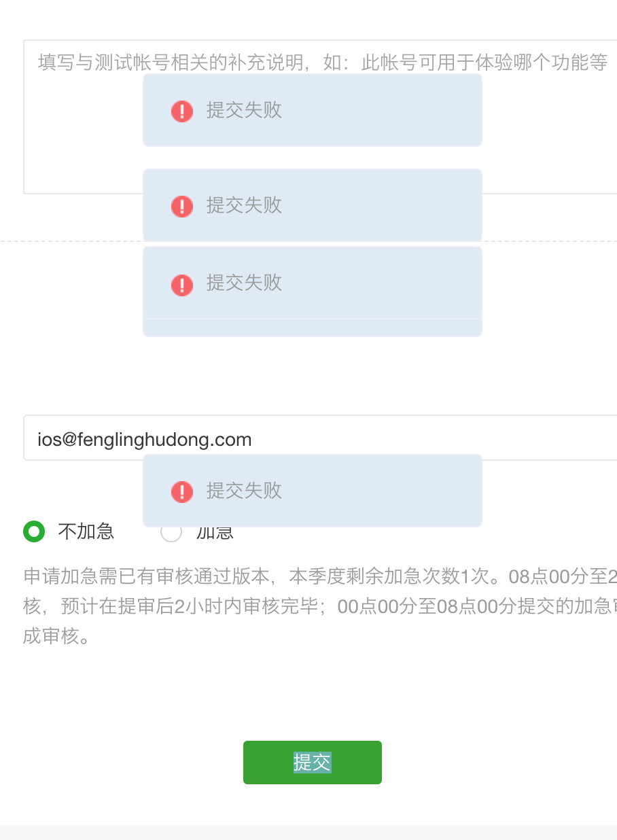Select the 加急 radio button

pos(171,532)
